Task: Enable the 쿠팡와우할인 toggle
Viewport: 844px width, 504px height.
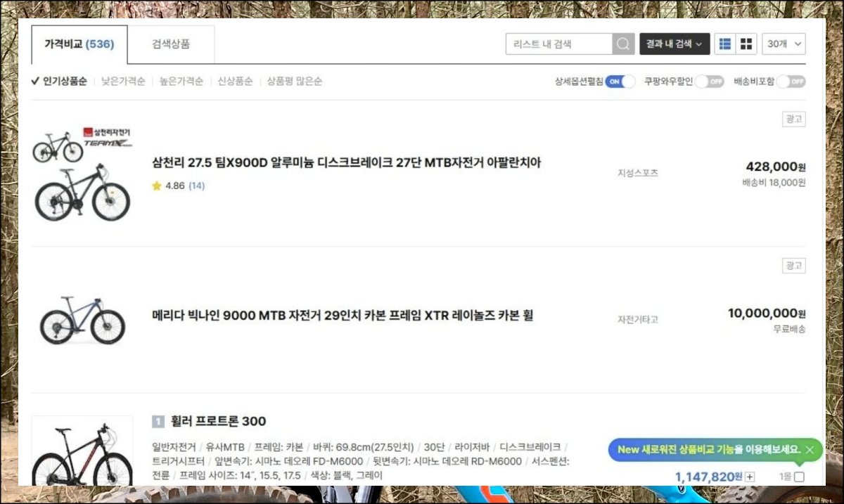Action: coord(709,82)
